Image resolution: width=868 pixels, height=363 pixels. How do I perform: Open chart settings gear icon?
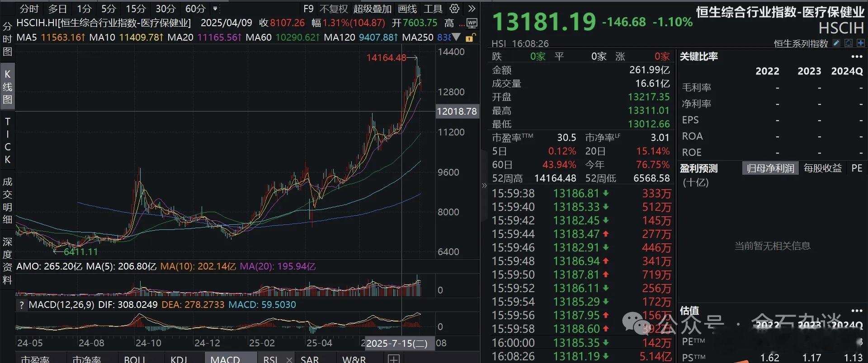coord(455,9)
